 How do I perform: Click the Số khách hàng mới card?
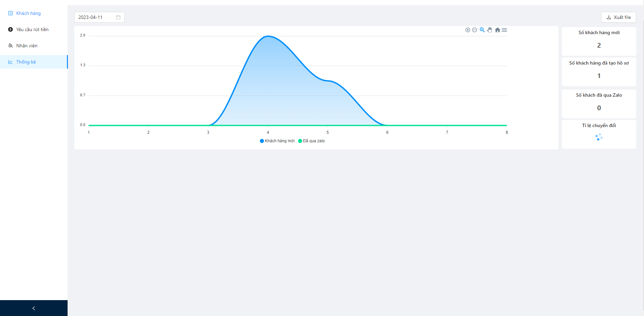tap(599, 41)
